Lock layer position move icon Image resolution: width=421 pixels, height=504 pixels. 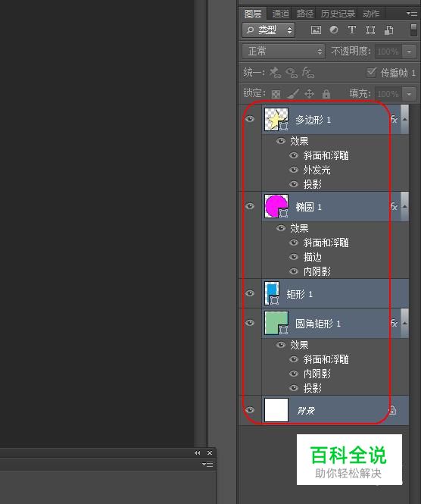pyautogui.click(x=309, y=93)
